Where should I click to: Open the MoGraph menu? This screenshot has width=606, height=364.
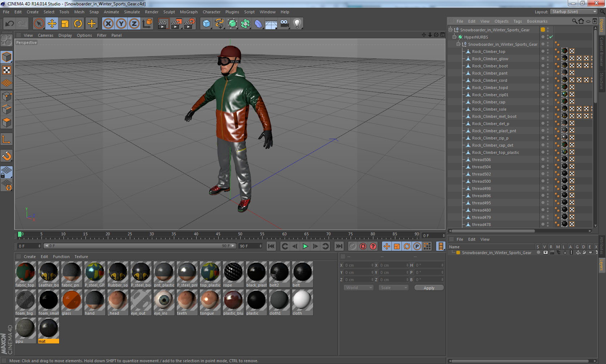pos(189,12)
